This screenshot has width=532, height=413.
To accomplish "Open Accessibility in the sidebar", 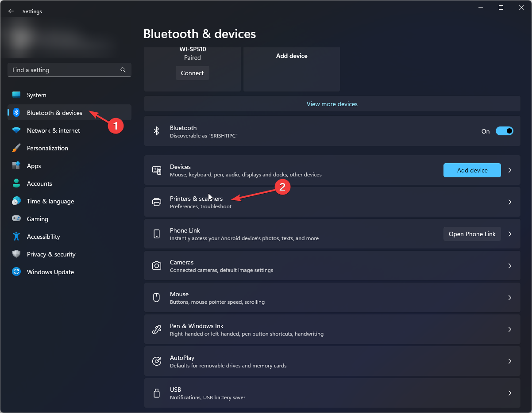I will (69, 237).
